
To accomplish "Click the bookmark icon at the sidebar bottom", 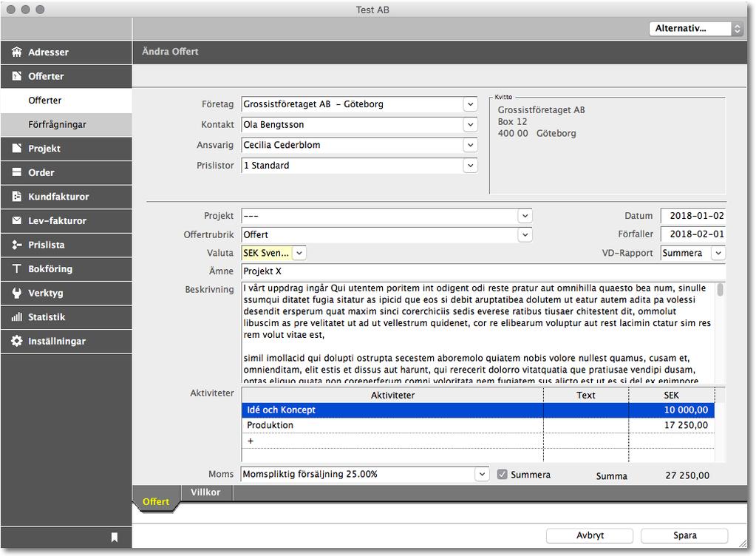I will [115, 538].
